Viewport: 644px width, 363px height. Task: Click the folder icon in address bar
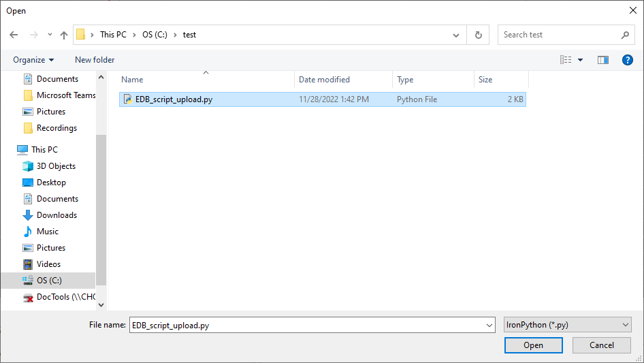click(81, 35)
